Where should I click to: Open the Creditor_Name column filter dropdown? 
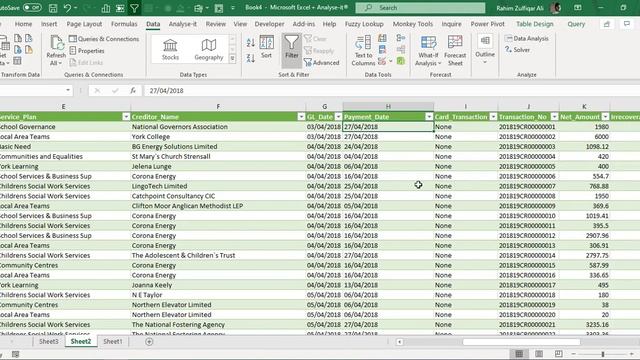click(301, 117)
